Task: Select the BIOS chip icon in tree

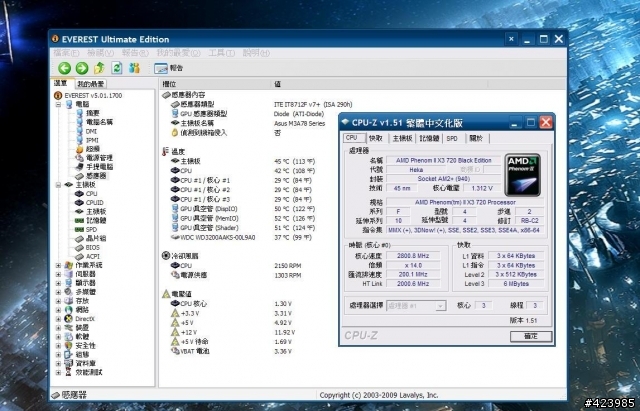Action: 79,247
